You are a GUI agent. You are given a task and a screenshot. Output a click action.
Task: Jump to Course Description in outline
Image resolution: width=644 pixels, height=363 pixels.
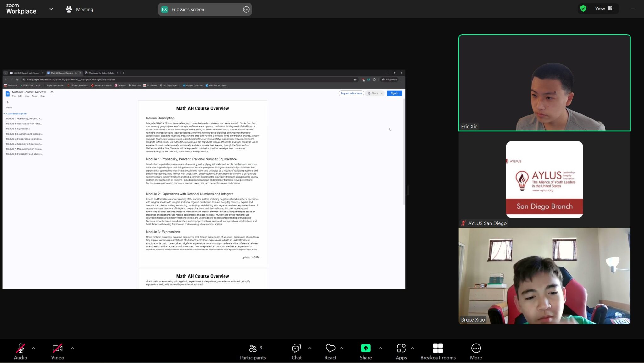(16, 114)
